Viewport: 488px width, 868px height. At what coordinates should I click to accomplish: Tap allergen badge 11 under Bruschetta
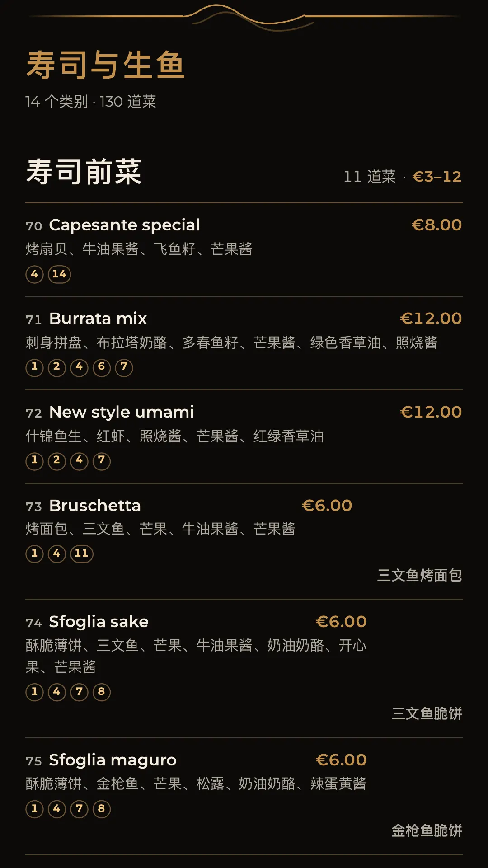click(x=82, y=554)
